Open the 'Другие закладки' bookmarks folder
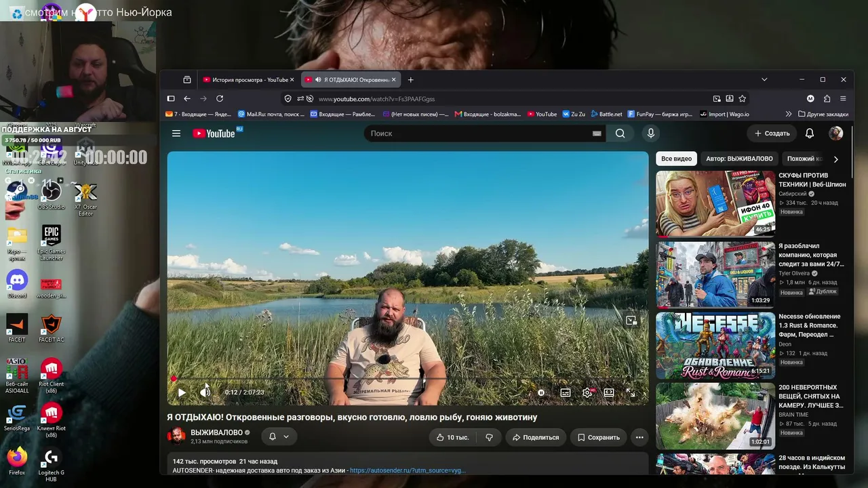Screen dimensions: 868x488 [823, 115]
